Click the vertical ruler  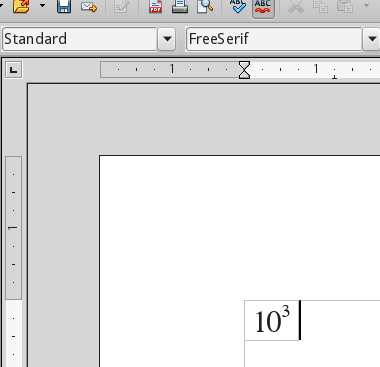coord(14,262)
